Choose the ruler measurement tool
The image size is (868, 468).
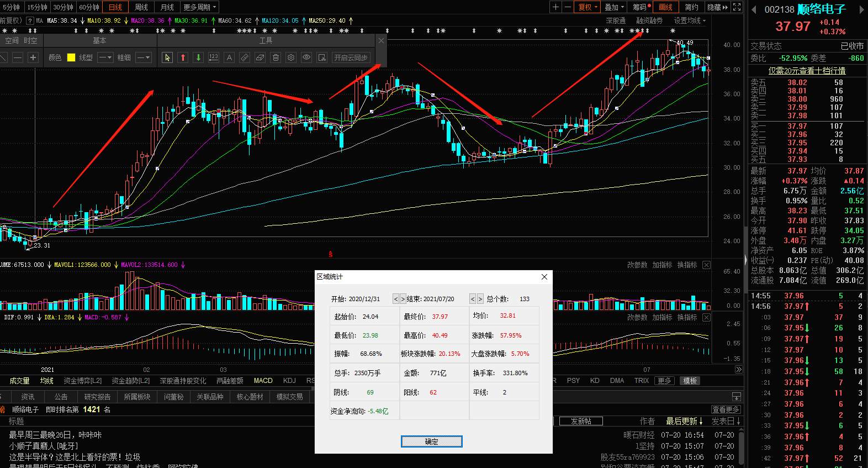pos(245,57)
